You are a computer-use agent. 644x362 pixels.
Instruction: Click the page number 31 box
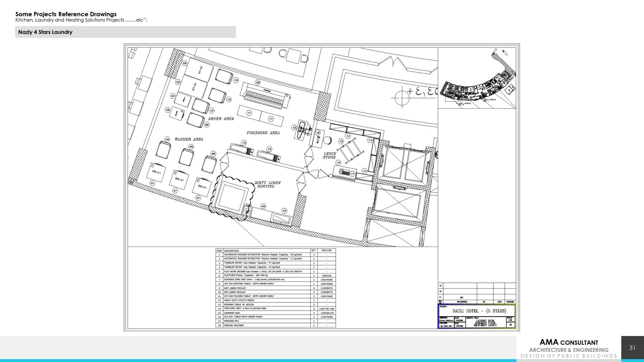click(632, 348)
